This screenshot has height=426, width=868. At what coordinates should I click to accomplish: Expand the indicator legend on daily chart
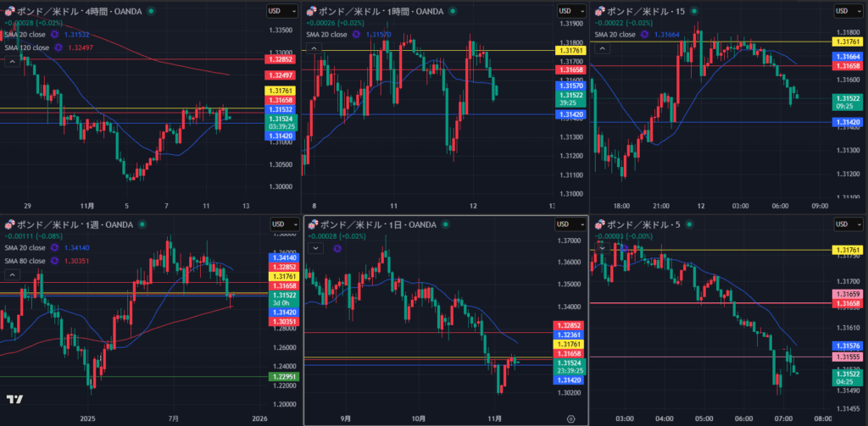pyautogui.click(x=315, y=249)
